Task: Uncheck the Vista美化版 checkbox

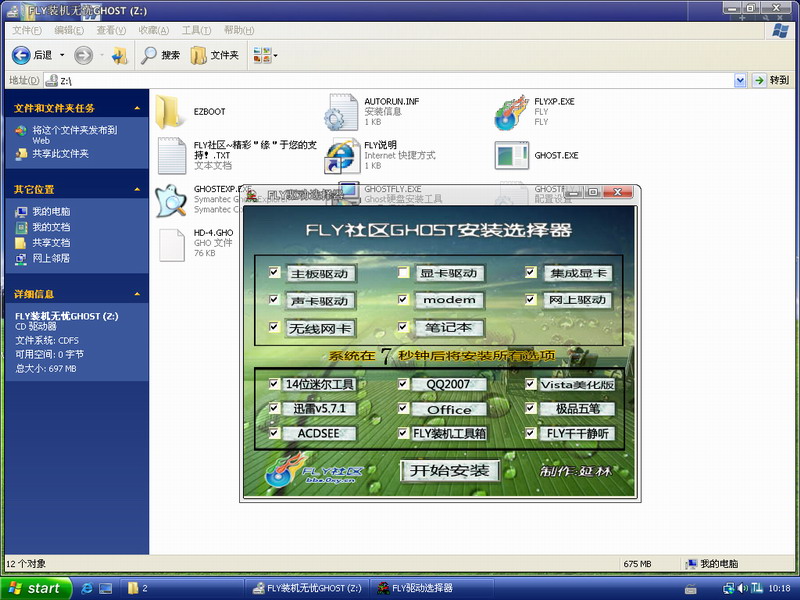Action: click(x=531, y=384)
